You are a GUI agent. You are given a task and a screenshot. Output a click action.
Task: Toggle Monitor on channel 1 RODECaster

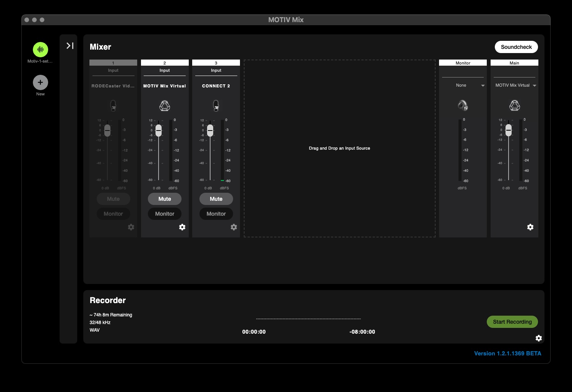113,214
